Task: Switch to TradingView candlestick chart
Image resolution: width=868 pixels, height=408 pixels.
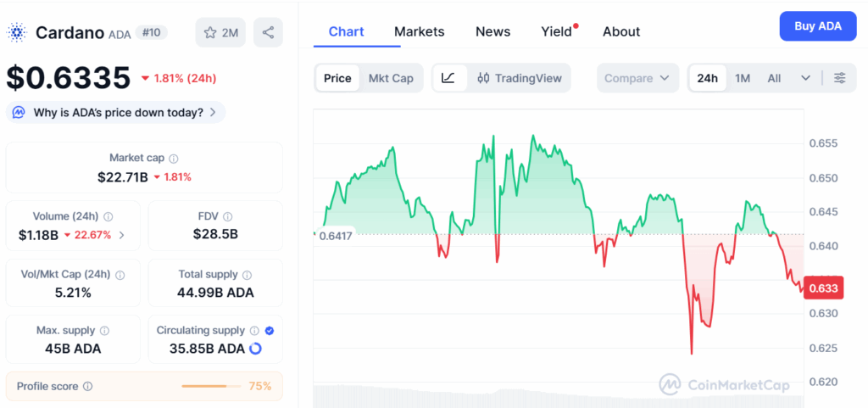Action: click(x=520, y=78)
